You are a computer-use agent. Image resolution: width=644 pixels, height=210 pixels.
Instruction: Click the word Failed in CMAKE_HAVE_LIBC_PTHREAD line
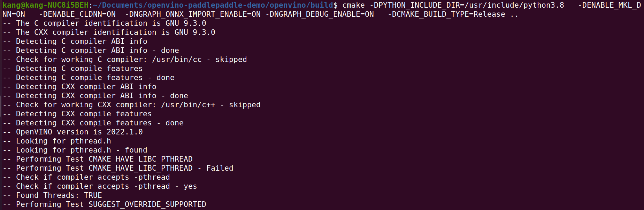click(x=220, y=168)
